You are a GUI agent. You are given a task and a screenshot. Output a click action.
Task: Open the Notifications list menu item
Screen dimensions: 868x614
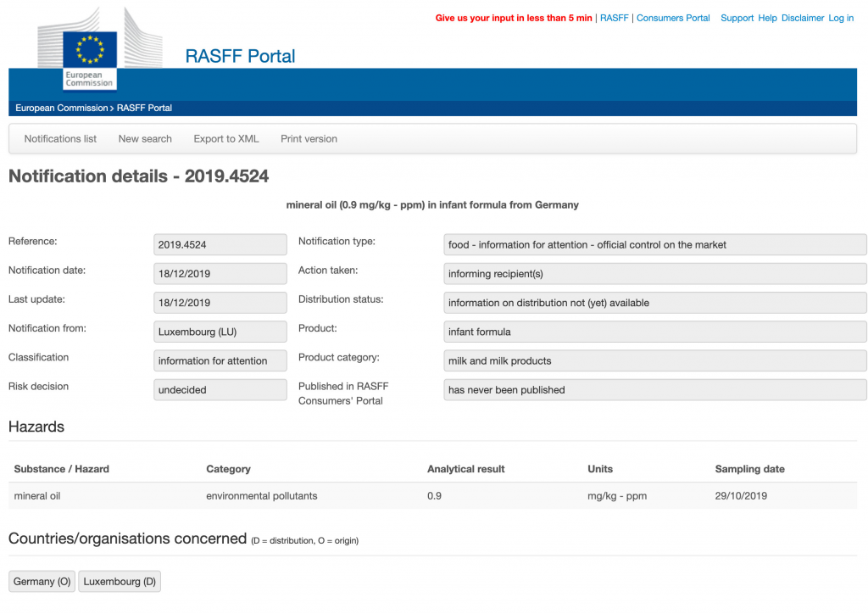point(60,139)
